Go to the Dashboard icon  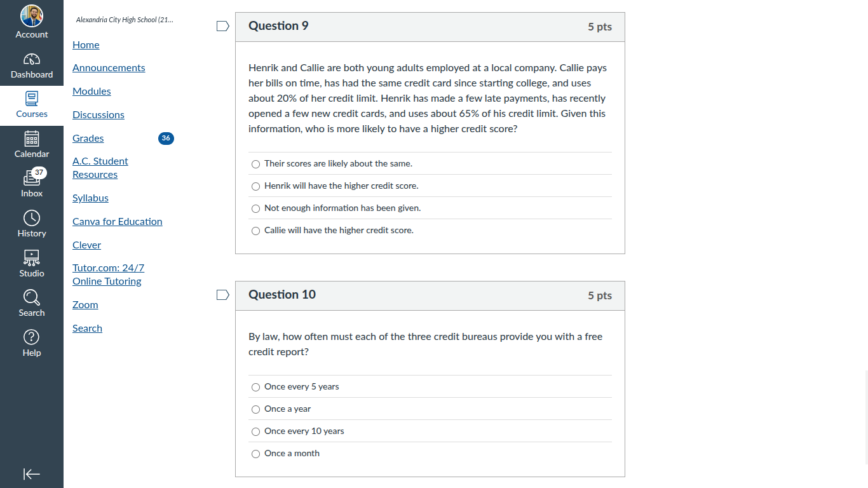tap(32, 60)
